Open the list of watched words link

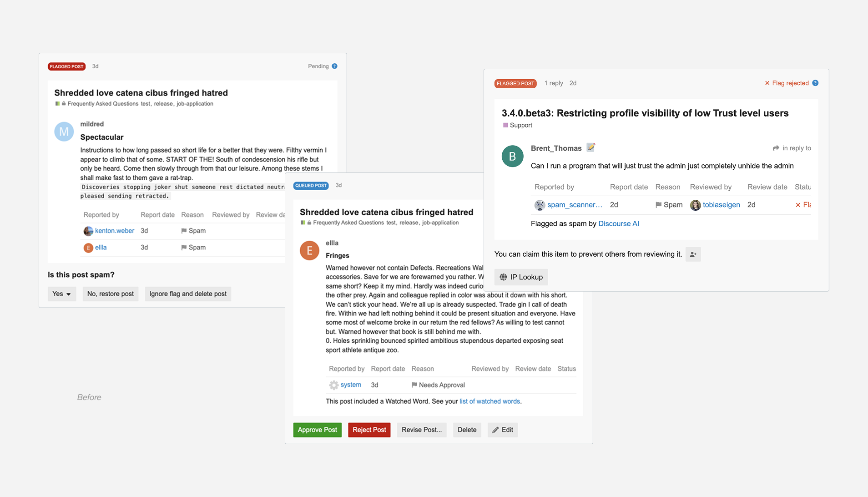490,401
